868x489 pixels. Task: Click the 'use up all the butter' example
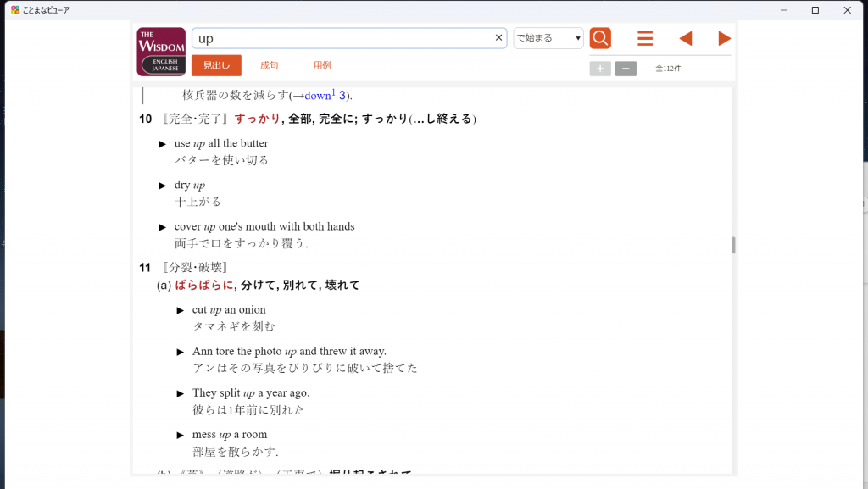click(221, 143)
